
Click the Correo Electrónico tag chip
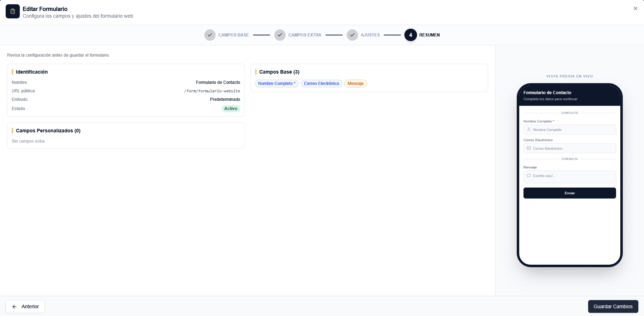(x=321, y=84)
